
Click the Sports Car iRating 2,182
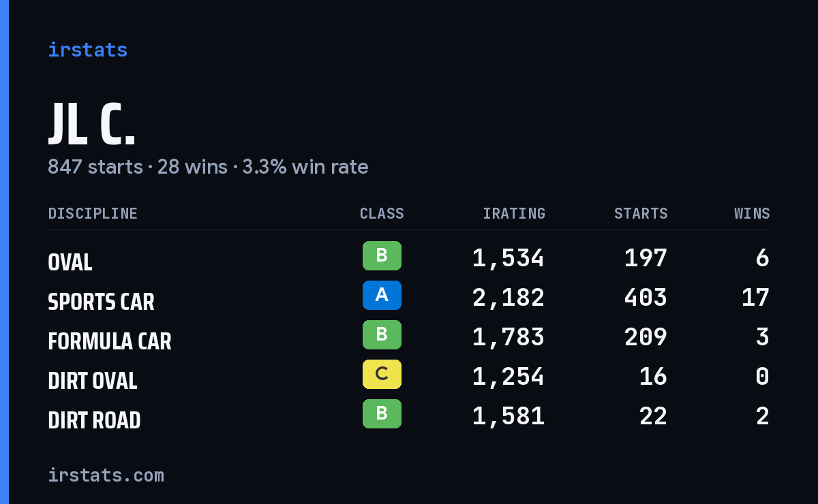tap(509, 298)
